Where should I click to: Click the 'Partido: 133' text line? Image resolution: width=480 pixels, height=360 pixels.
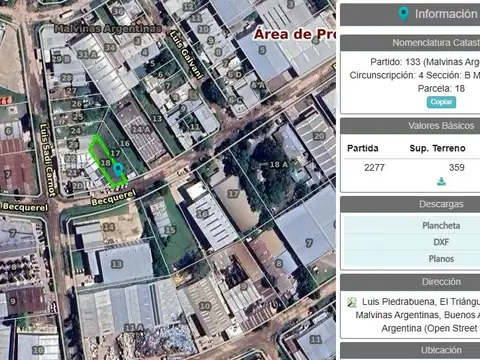pyautogui.click(x=425, y=62)
